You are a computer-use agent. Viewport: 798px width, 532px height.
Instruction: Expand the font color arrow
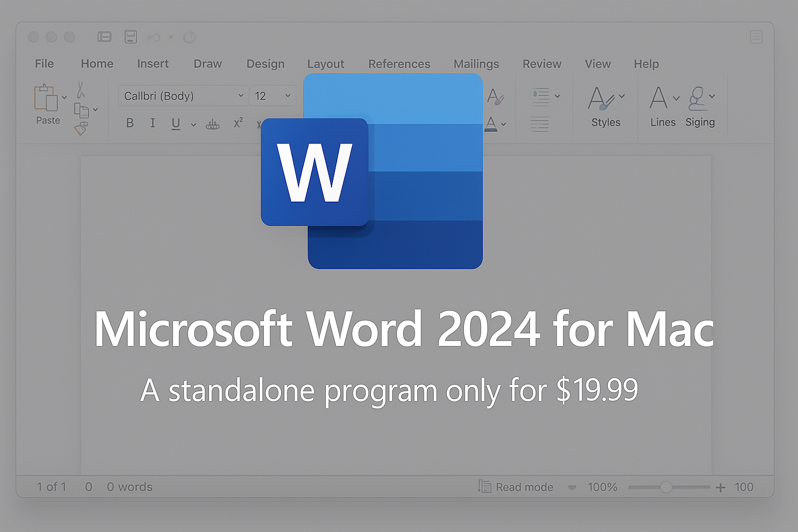point(503,124)
